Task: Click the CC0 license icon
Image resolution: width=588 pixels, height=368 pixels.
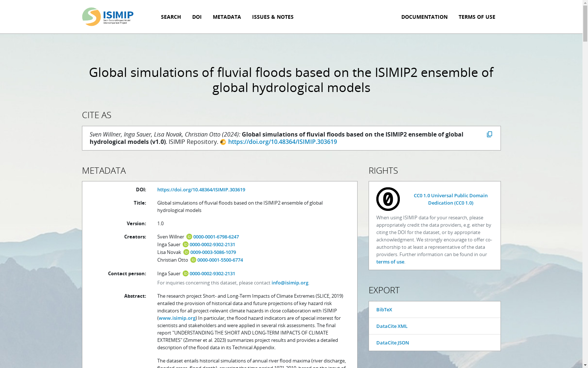Action: (388, 199)
